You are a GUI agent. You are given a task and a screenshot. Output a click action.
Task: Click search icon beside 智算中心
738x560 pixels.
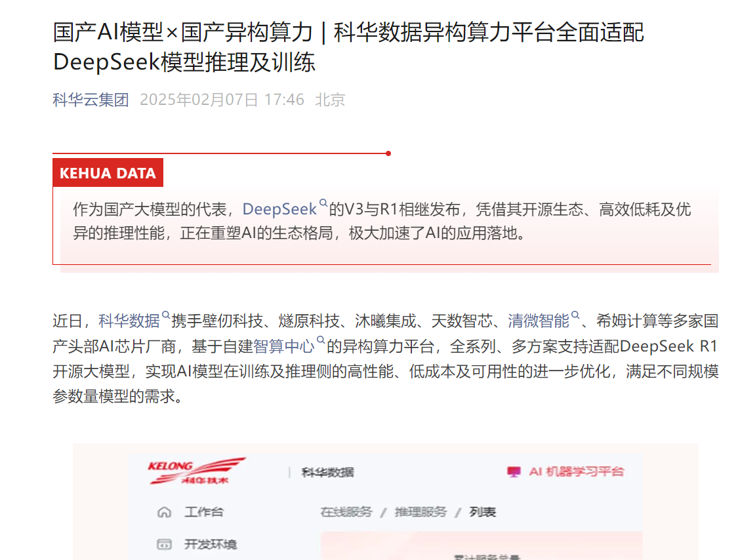pos(321,340)
